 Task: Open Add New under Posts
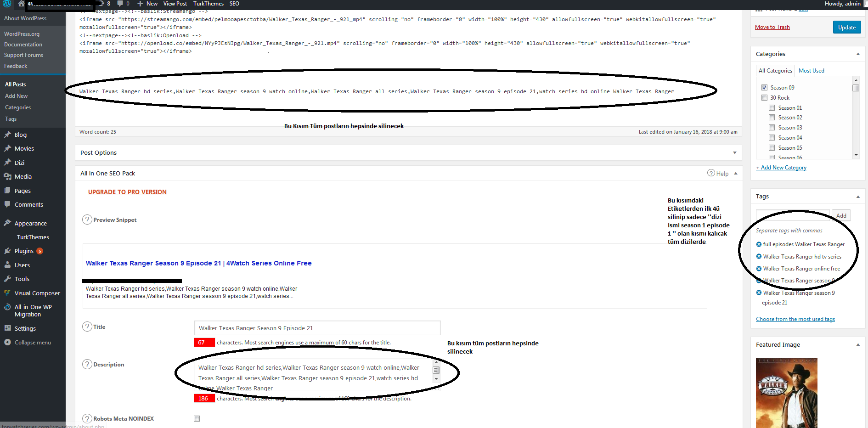pyautogui.click(x=17, y=96)
